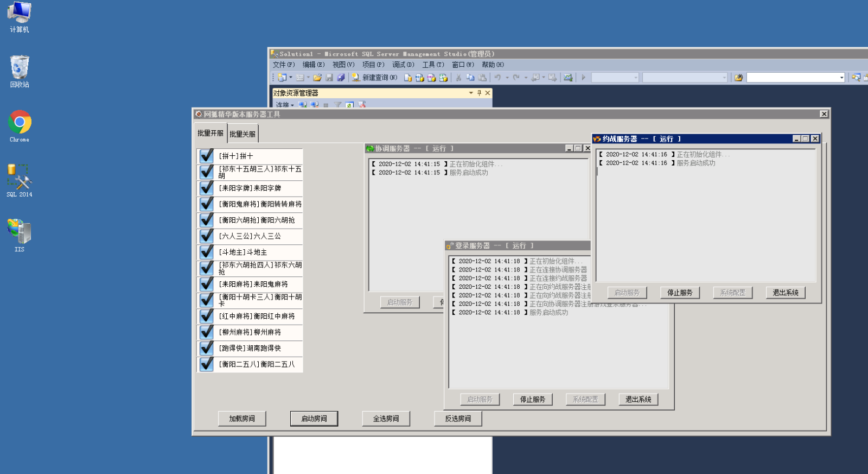Uncheck the [柳州麻将]柳州麻将 checkbox
868x474 pixels.
coord(207,332)
